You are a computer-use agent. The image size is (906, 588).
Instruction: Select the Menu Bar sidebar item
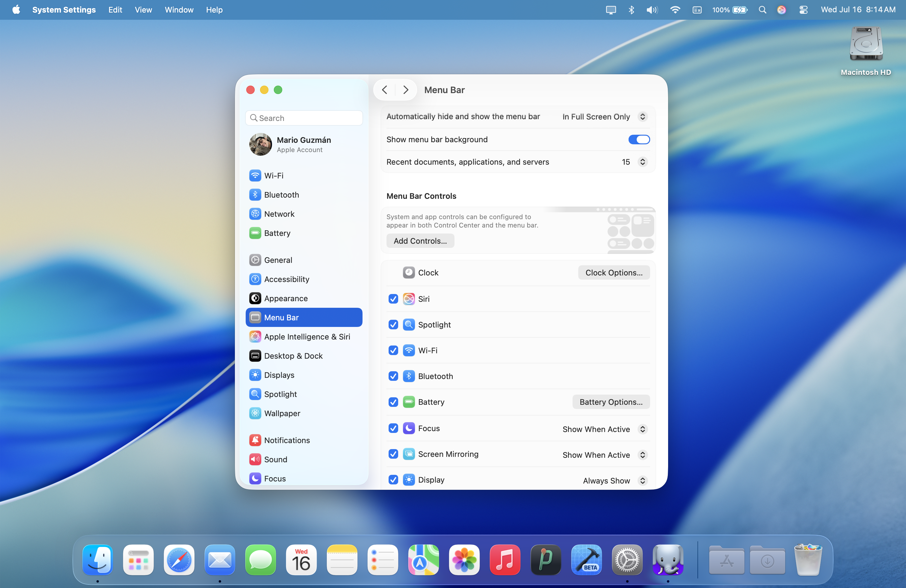coord(304,318)
